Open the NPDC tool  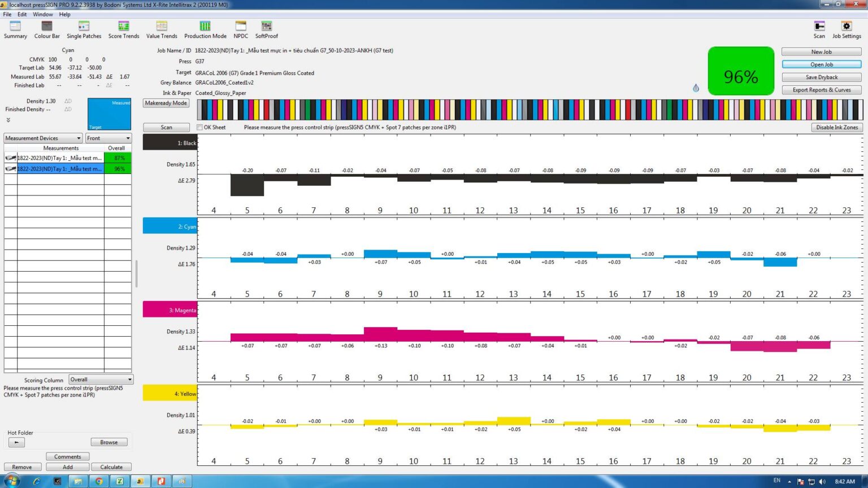(x=241, y=30)
